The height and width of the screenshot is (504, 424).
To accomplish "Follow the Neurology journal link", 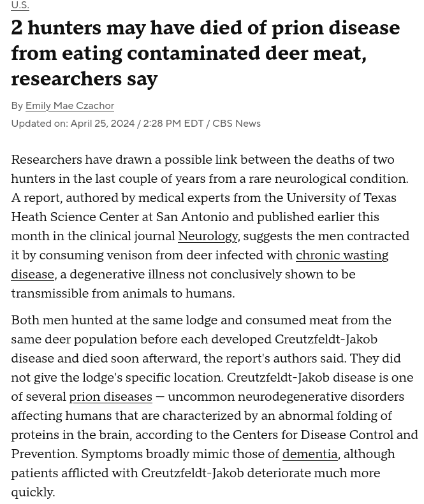I will click(x=208, y=236).
